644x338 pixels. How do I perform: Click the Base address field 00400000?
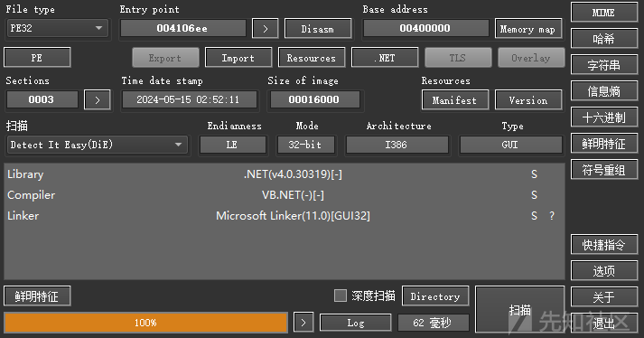pyautogui.click(x=425, y=28)
